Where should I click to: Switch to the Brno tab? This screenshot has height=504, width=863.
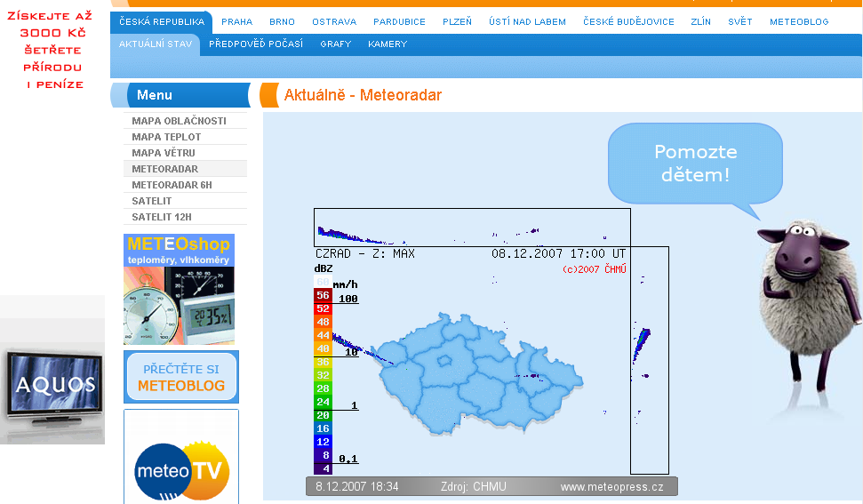282,21
